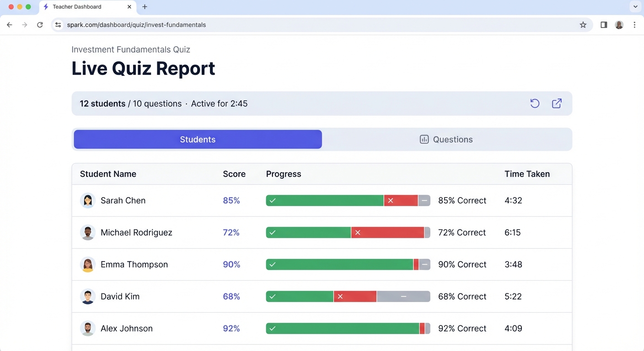
Task: Open report in new window icon
Action: [557, 104]
